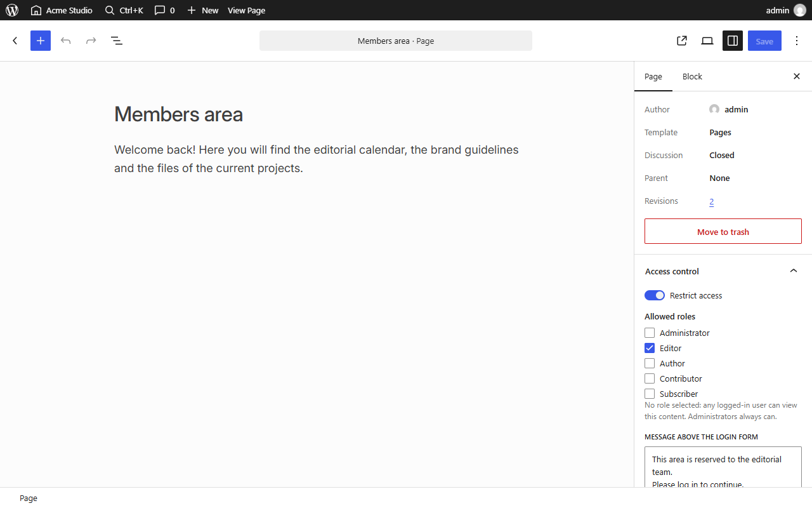This screenshot has width=812, height=508.
Task: Toggle the blue block inserter plus button
Action: (x=41, y=41)
